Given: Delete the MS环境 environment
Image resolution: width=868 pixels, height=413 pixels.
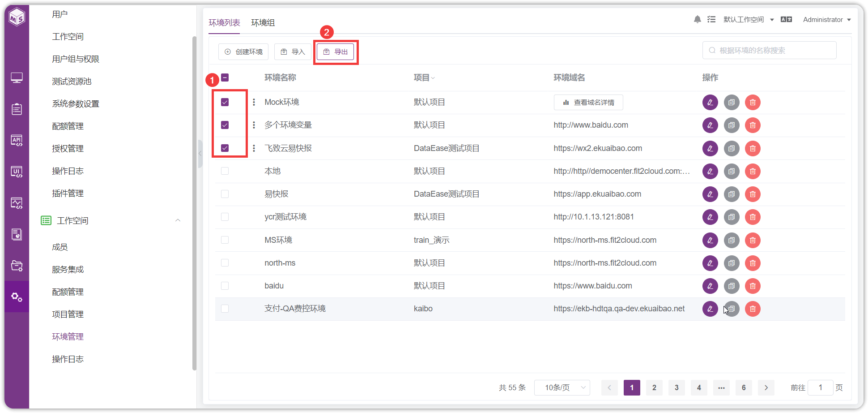Looking at the screenshot, I should coord(753,240).
